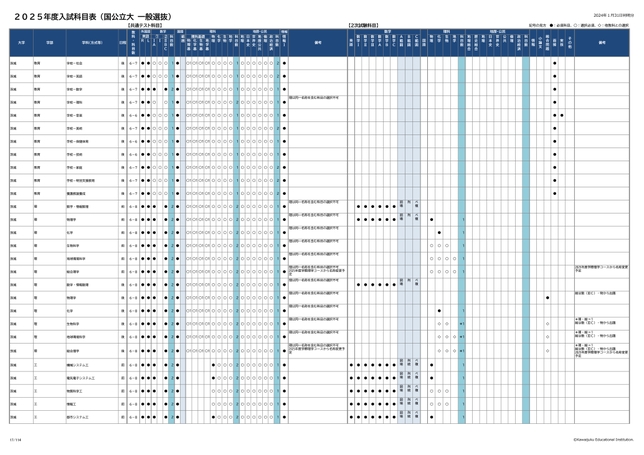The image size is (644, 455).
Task: Click the 学部 column header
Action: tap(48, 43)
